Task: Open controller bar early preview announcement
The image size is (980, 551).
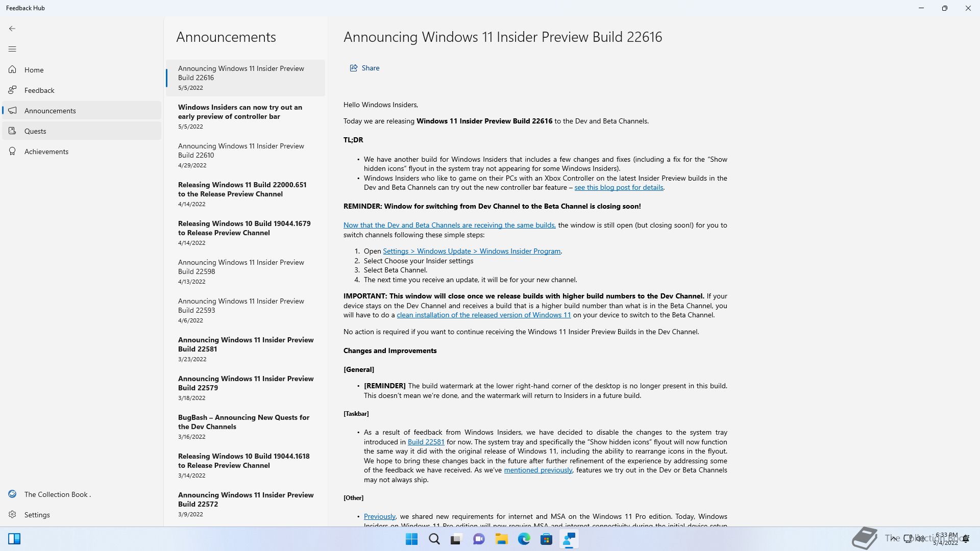Action: pyautogui.click(x=246, y=116)
